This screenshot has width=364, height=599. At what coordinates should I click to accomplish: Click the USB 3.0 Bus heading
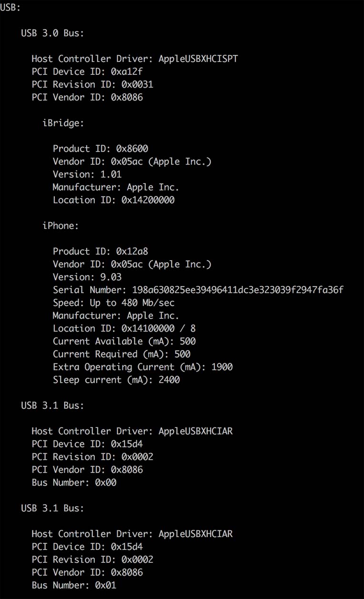point(52,33)
